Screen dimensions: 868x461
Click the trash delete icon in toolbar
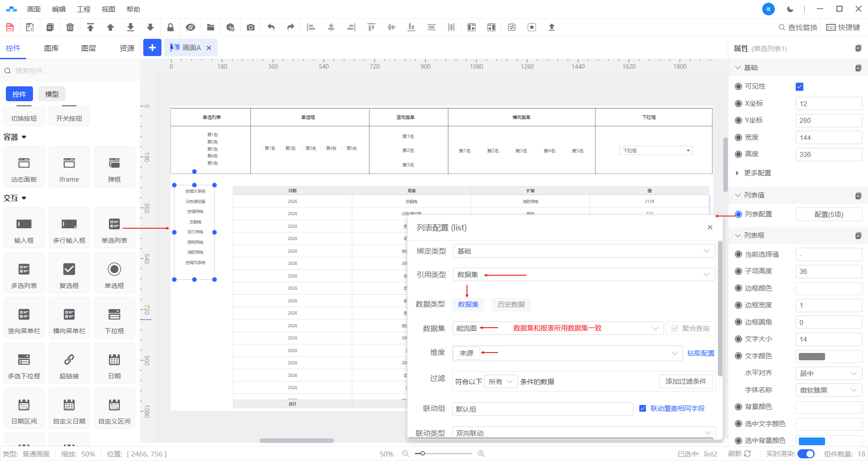point(70,28)
